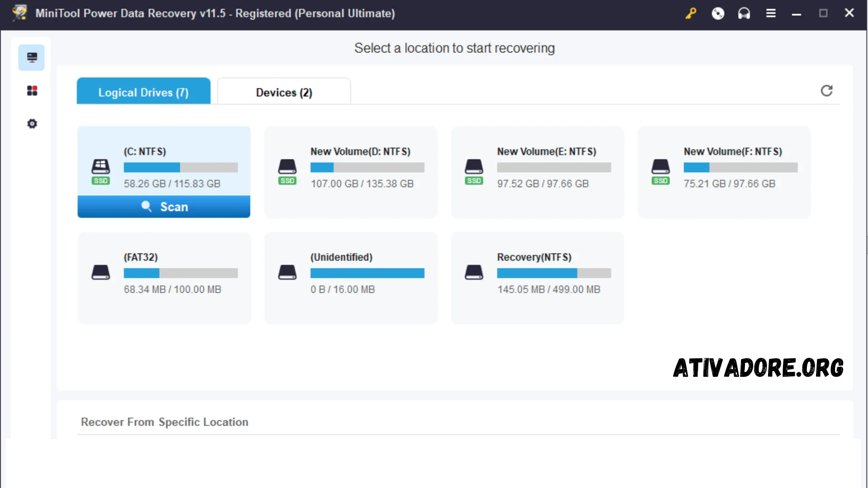Viewport: 868px width, 488px height.
Task: Click the F: volume drive icon
Action: [660, 167]
